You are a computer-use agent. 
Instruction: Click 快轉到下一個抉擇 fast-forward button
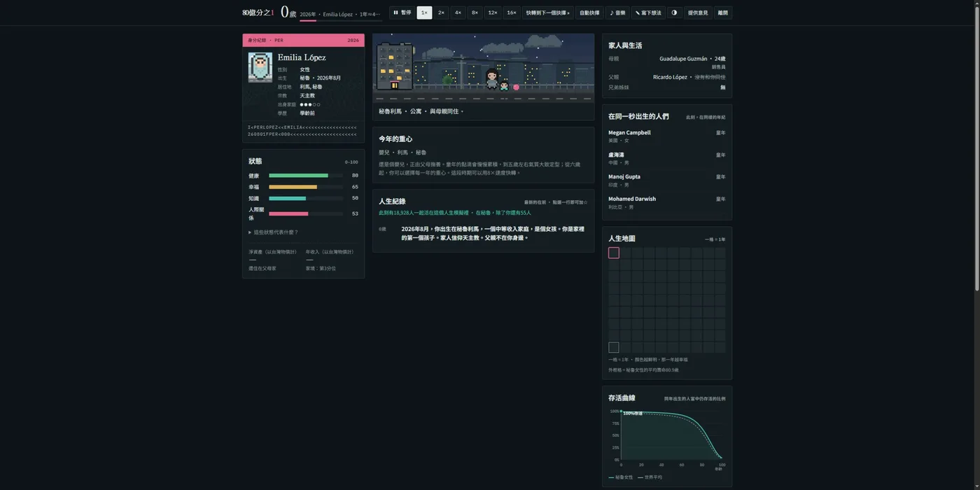point(548,13)
